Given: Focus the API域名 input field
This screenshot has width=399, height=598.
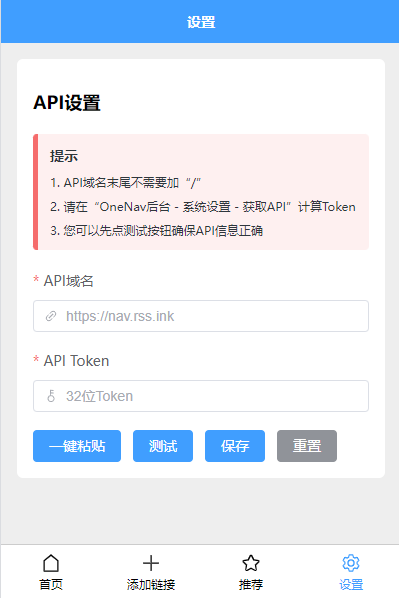Looking at the screenshot, I should (x=201, y=316).
